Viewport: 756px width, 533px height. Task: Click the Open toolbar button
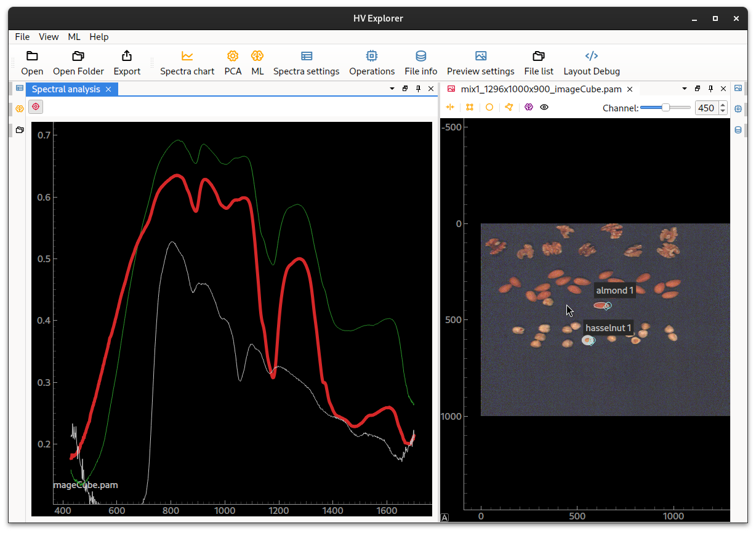[x=32, y=63]
